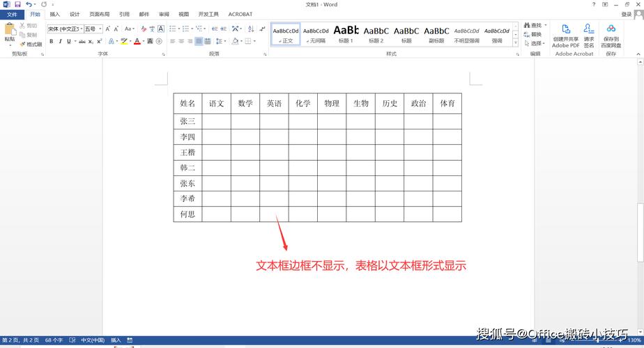Toggle justify alignment
This screenshot has width=644, height=348.
tap(199, 41)
